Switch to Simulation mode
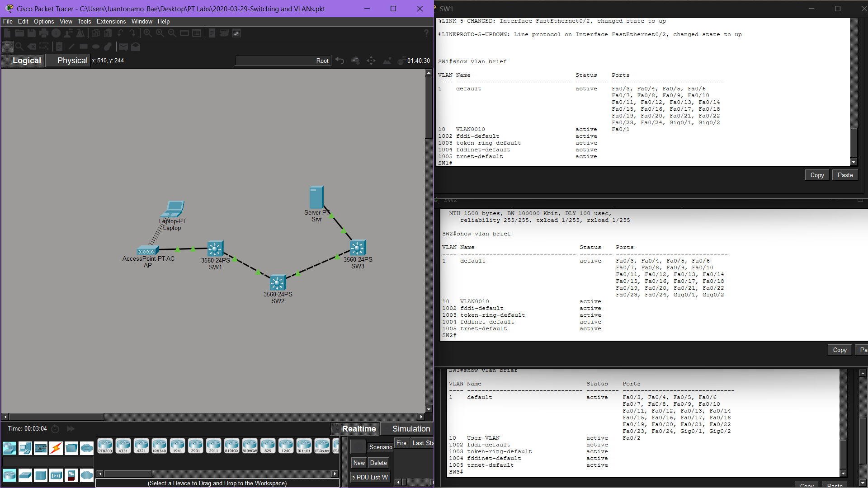This screenshot has width=868, height=488. click(x=407, y=429)
